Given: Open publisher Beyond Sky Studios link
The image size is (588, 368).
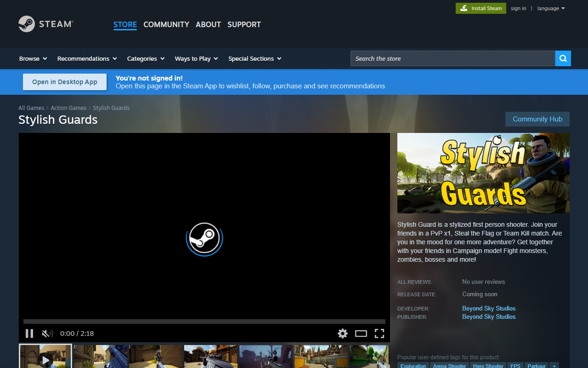Looking at the screenshot, I should [489, 316].
